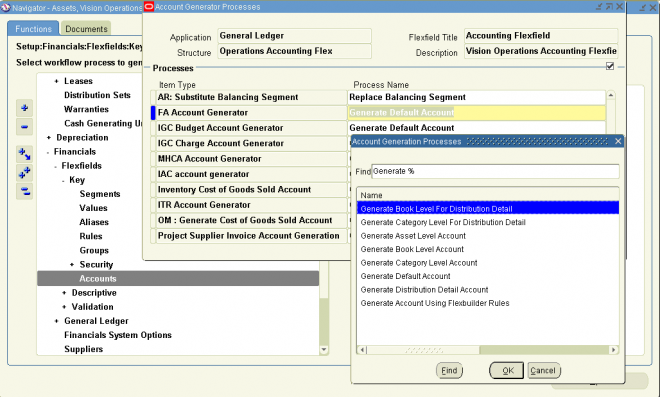The height and width of the screenshot is (397, 660).
Task: Select Aliases in the Navigator tree
Action: [x=94, y=222]
